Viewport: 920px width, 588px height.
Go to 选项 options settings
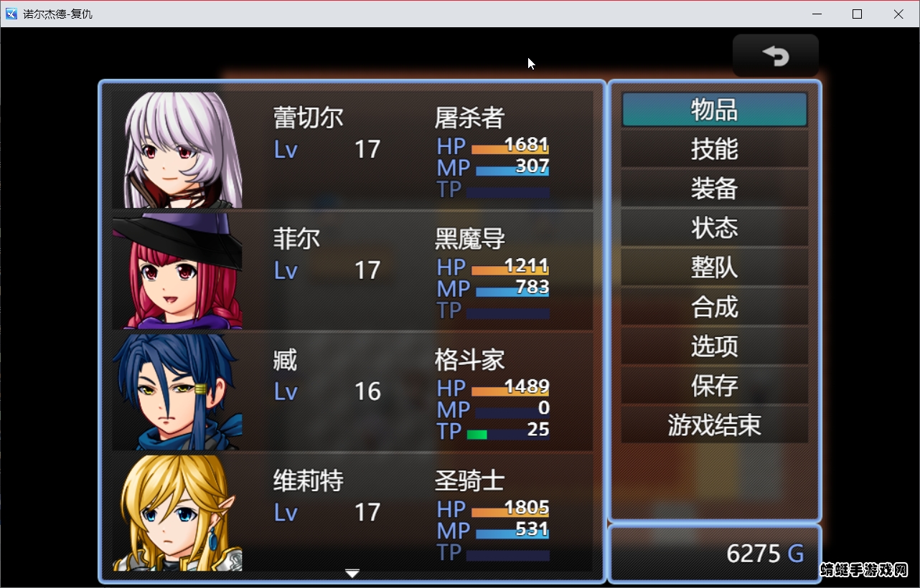pos(714,346)
